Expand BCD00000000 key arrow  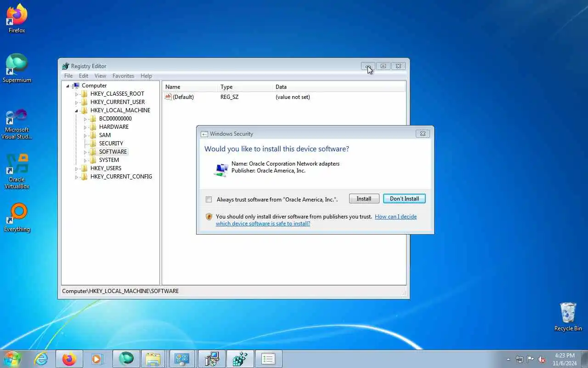85,119
